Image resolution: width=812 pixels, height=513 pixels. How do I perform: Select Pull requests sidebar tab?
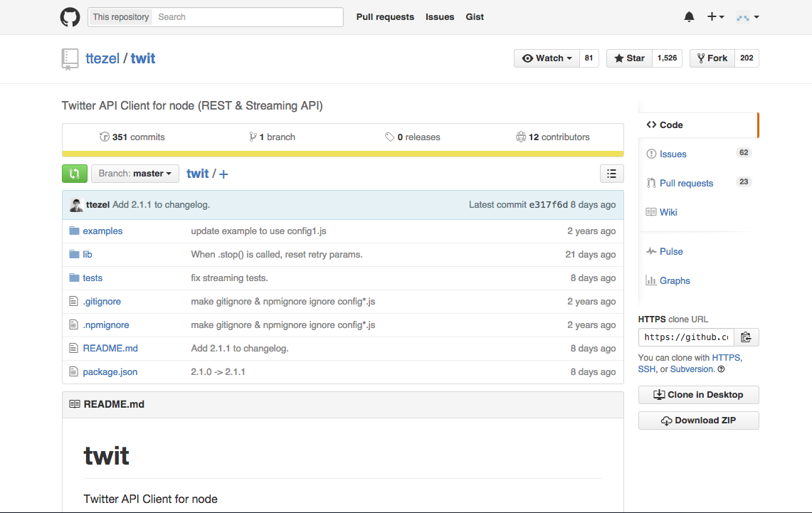(x=698, y=184)
